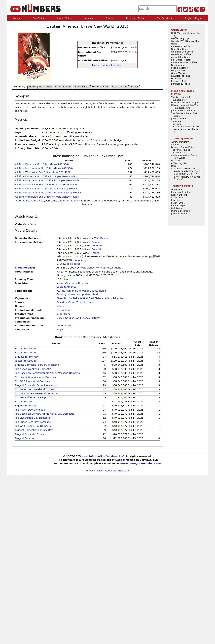
Task: Open The Numbers Facebook page icon
Action: pyautogui.click(x=180, y=10)
